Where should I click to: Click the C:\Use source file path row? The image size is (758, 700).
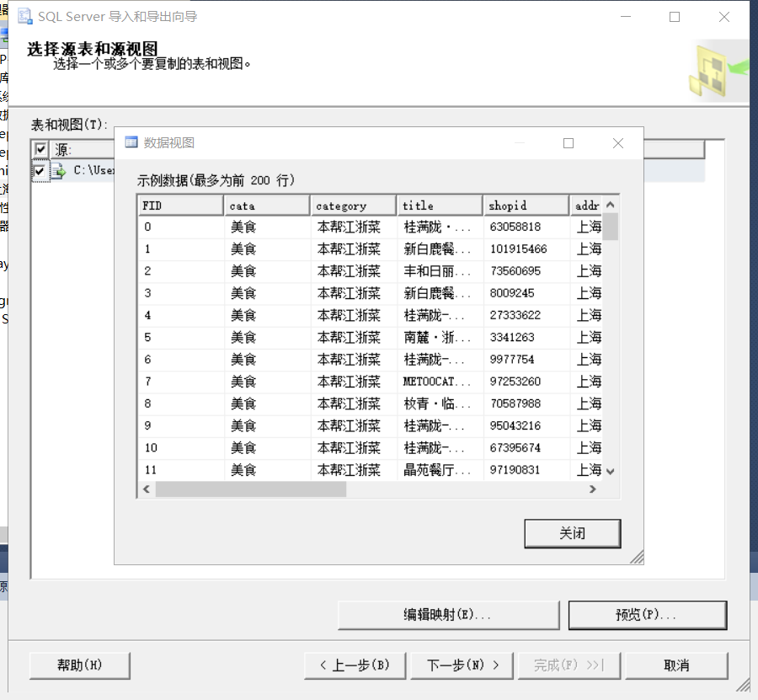(93, 170)
